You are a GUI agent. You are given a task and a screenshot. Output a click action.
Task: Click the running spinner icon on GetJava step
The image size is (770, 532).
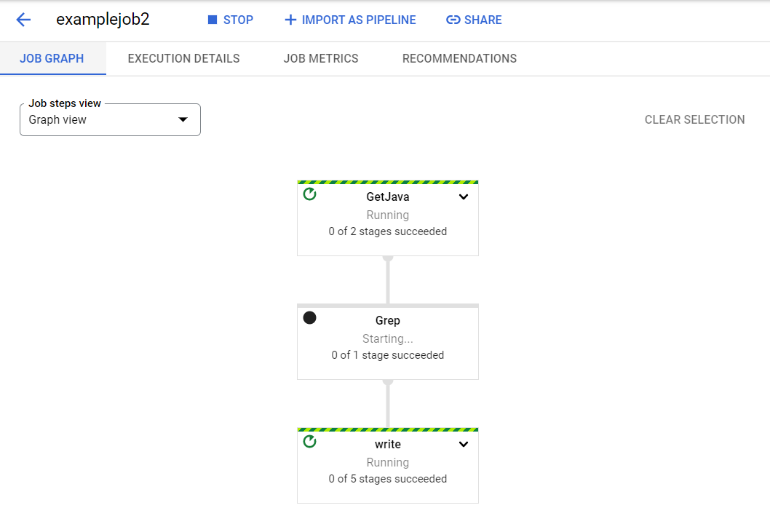[x=309, y=194]
